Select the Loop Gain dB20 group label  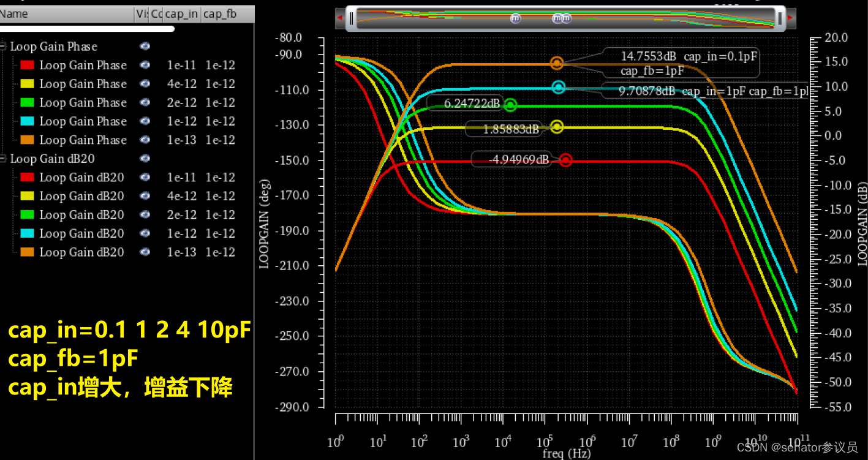52,159
